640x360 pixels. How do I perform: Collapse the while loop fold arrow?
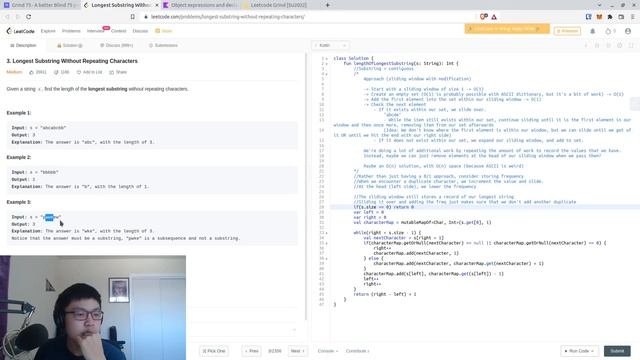coord(327,233)
